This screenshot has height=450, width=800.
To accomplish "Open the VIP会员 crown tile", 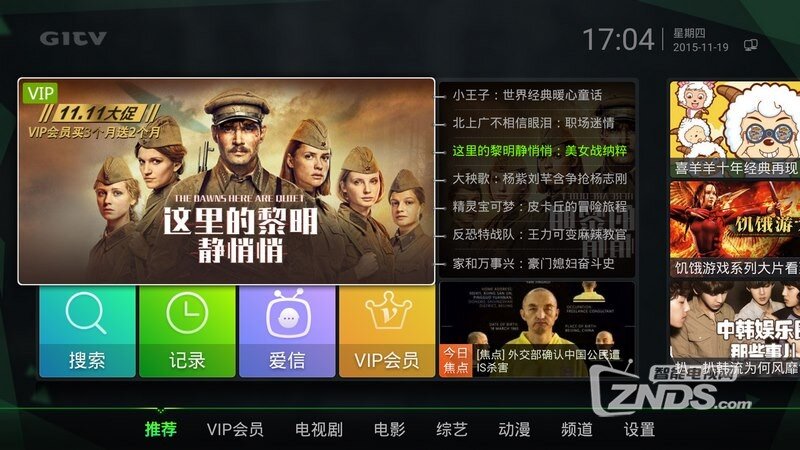I will (x=387, y=332).
